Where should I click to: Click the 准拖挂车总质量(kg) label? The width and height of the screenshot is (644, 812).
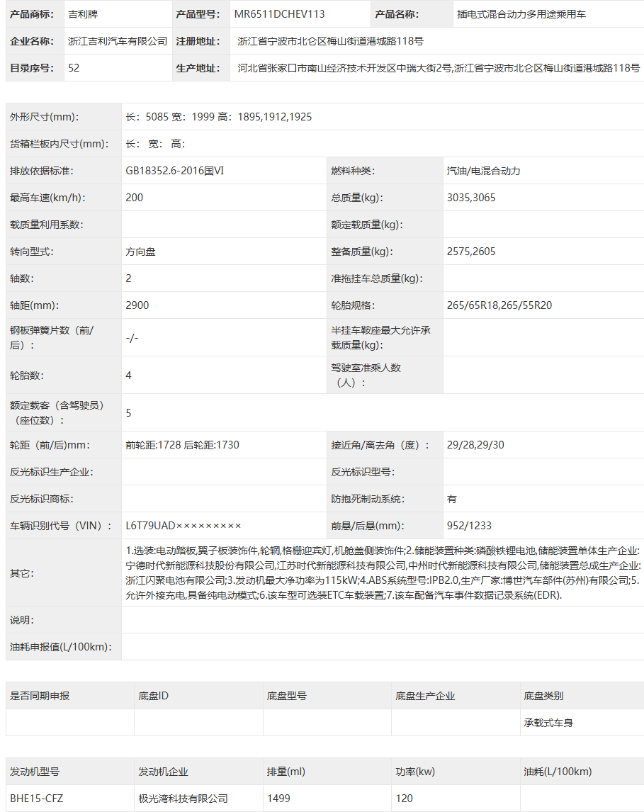(x=377, y=278)
